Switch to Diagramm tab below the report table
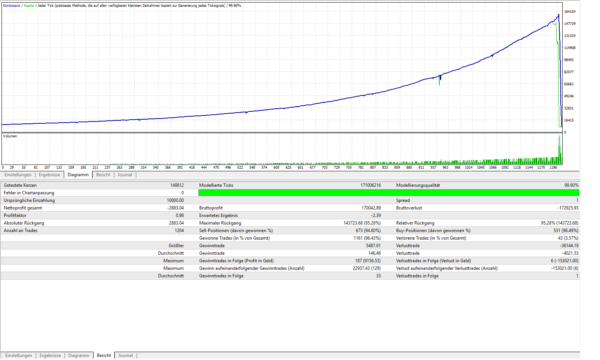 pos(79,355)
